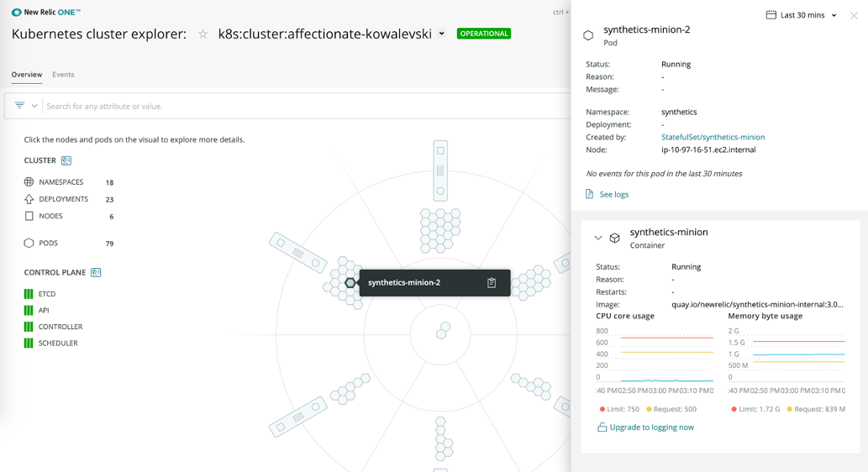Click the center control plane hexagons
This screenshot has height=472, width=868.
(443, 330)
